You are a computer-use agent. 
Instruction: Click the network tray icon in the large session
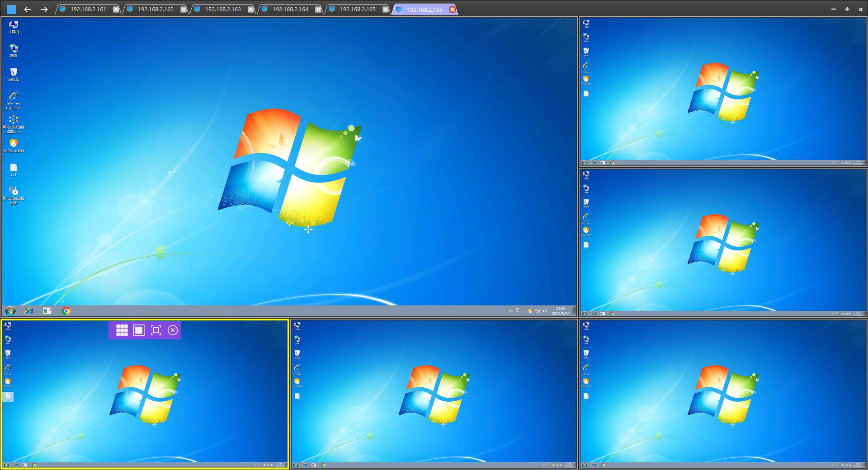tap(537, 311)
